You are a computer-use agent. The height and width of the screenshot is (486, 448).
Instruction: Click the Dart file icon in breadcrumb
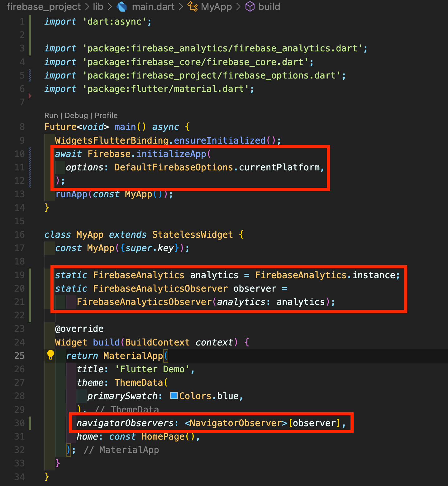tap(122, 7)
